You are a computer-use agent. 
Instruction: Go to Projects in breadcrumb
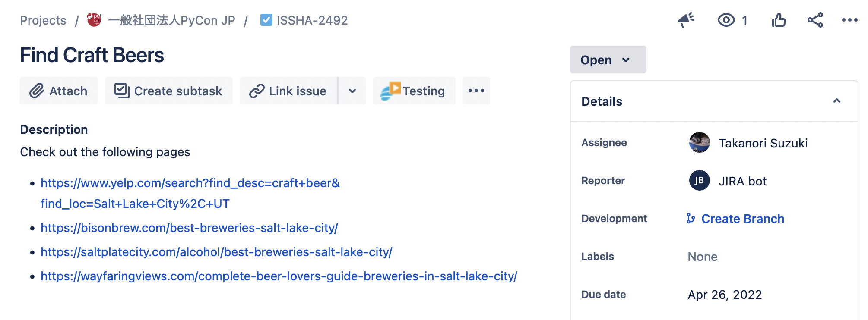[x=43, y=20]
